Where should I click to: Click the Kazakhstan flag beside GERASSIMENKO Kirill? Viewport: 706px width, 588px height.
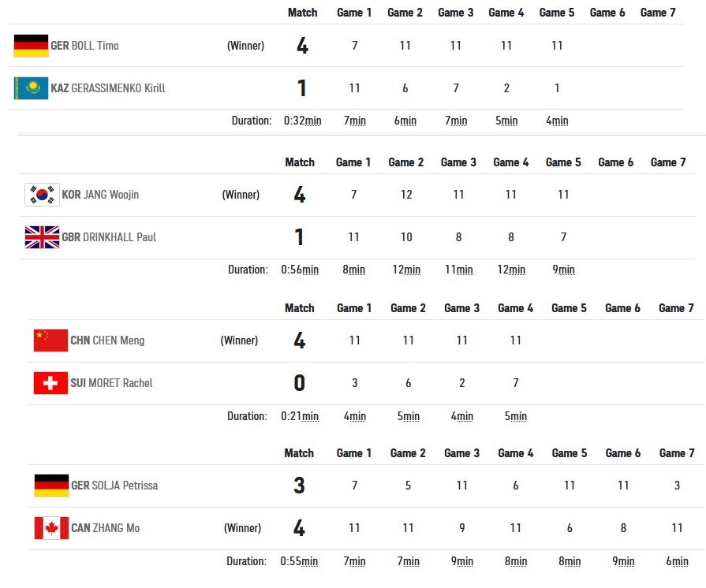31,87
